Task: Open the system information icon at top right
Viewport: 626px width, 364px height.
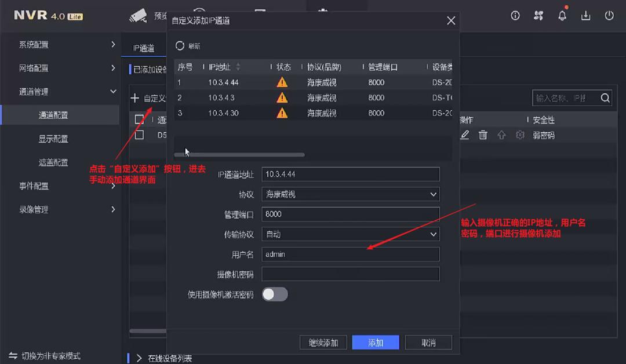Action: [x=515, y=16]
